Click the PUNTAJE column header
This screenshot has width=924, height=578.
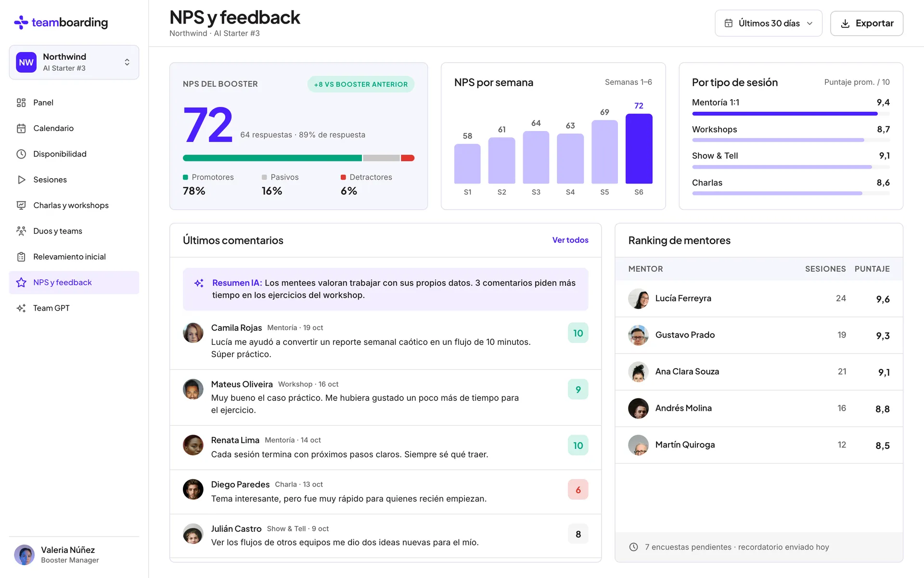[872, 269]
